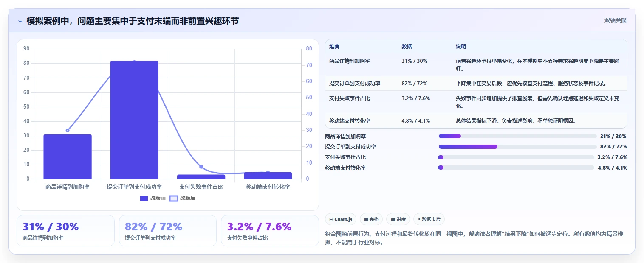This screenshot has height=263, width=644.
Task: Click the 商品详情到加购率 bar in the chart
Action: pyautogui.click(x=68, y=157)
